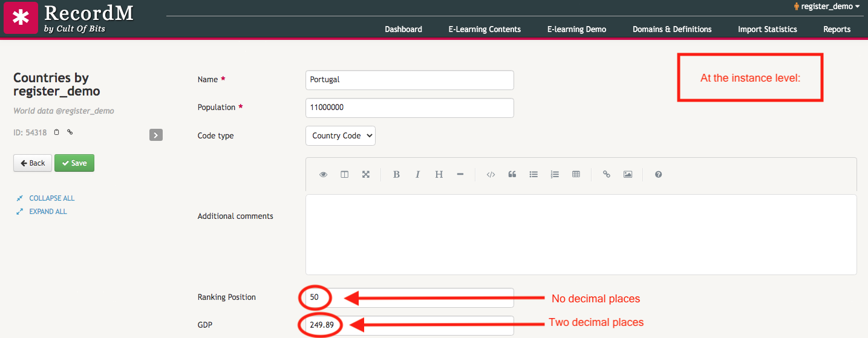This screenshot has height=338, width=868.
Task: Toggle fullscreen mode in the comments editor
Action: point(366,175)
